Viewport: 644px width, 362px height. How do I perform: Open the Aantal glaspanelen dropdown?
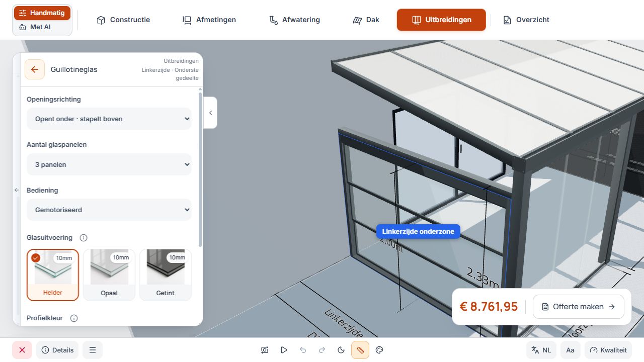point(109,164)
